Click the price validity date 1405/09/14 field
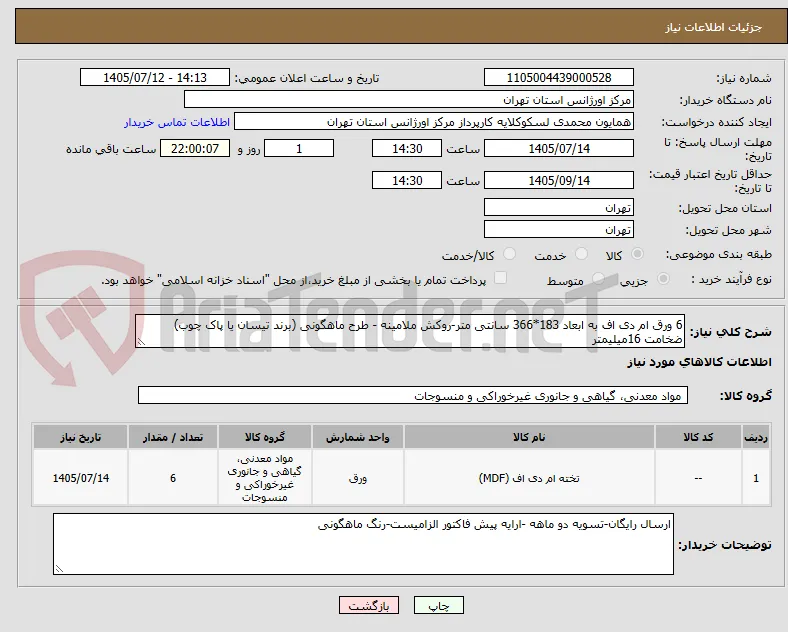The width and height of the screenshot is (788, 632). click(x=559, y=180)
